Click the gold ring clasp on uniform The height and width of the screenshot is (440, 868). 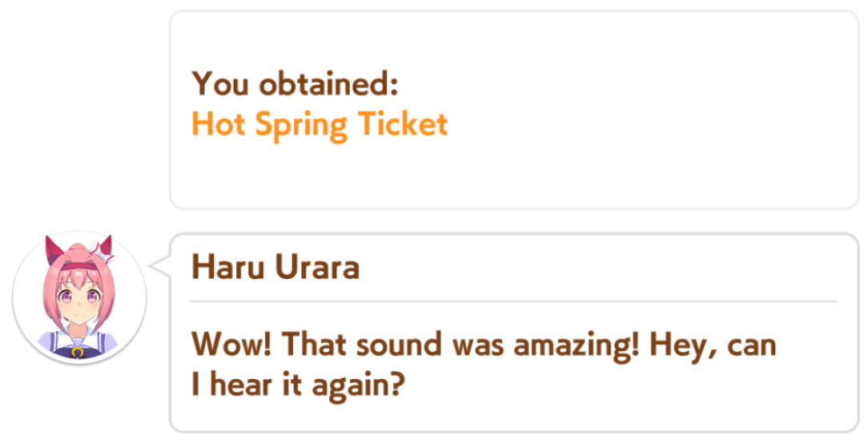pyautogui.click(x=77, y=350)
